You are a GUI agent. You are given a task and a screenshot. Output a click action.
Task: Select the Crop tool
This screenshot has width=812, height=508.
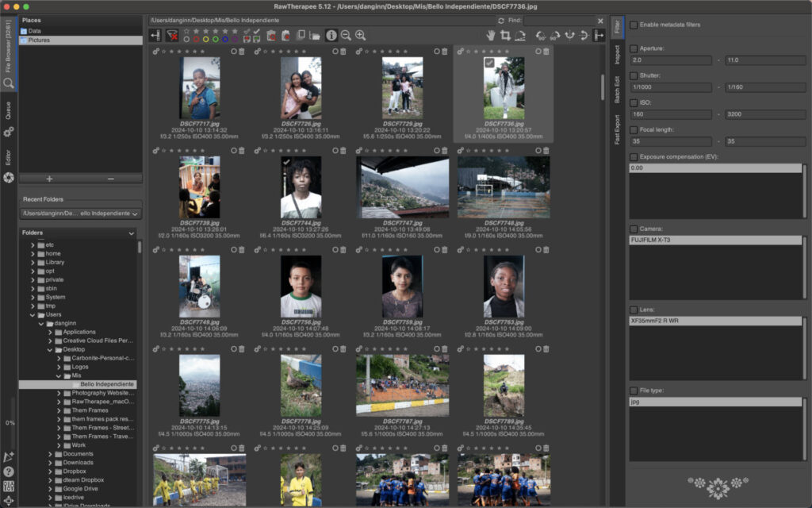[505, 35]
